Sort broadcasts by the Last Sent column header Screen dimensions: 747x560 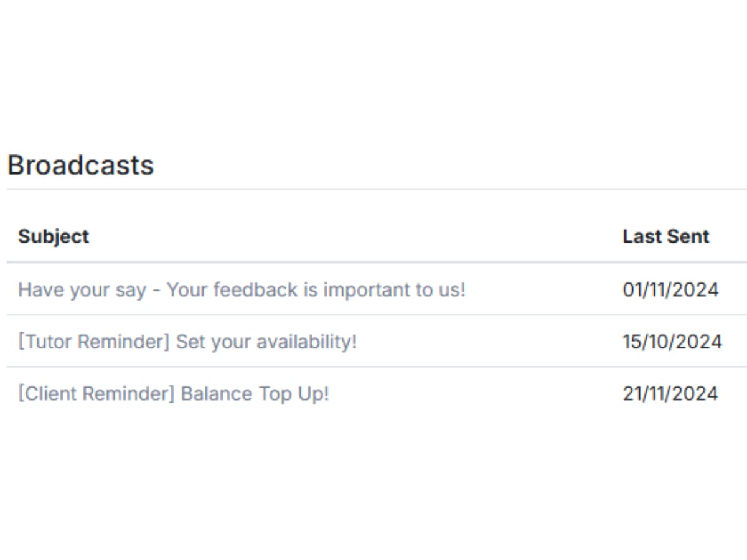click(665, 236)
